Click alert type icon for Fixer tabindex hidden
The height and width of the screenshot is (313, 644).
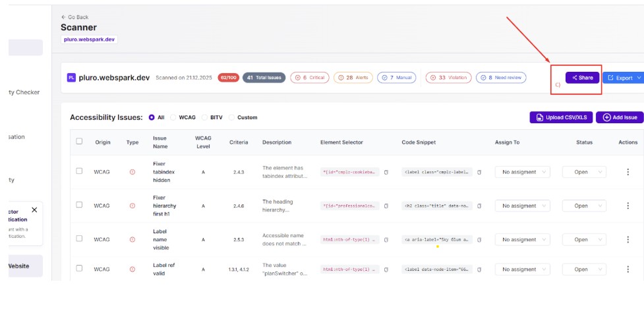(x=132, y=172)
